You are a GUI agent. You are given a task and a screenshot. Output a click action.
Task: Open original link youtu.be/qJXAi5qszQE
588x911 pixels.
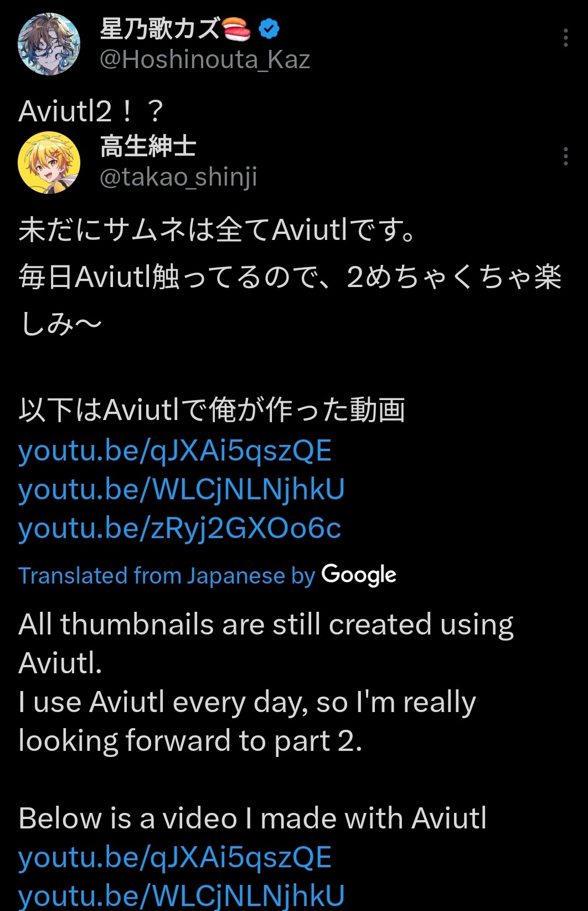point(175,451)
